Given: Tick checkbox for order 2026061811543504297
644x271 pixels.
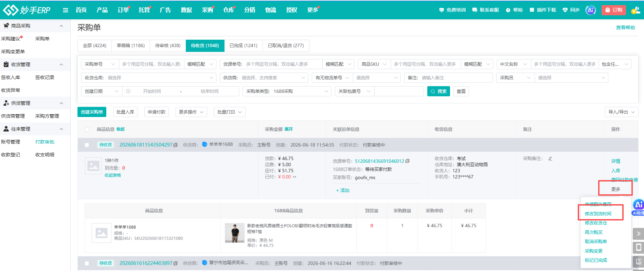Looking at the screenshot, I should [x=87, y=145].
